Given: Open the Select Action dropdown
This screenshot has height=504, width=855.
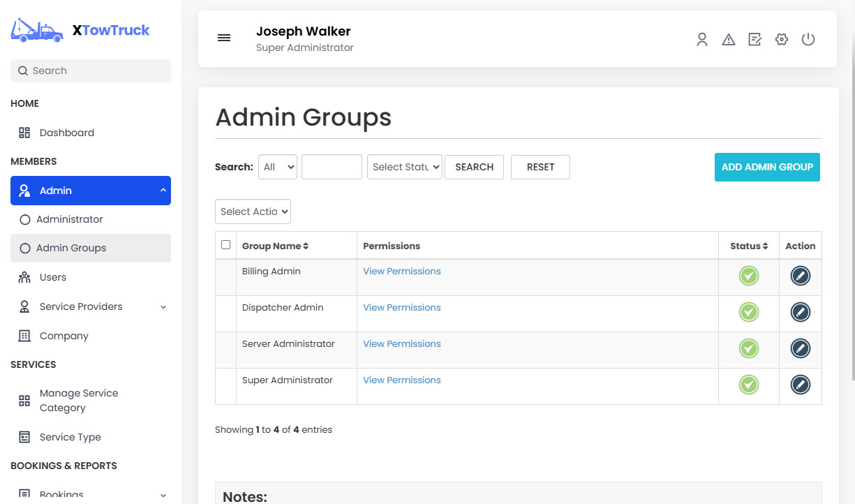Looking at the screenshot, I should [253, 212].
